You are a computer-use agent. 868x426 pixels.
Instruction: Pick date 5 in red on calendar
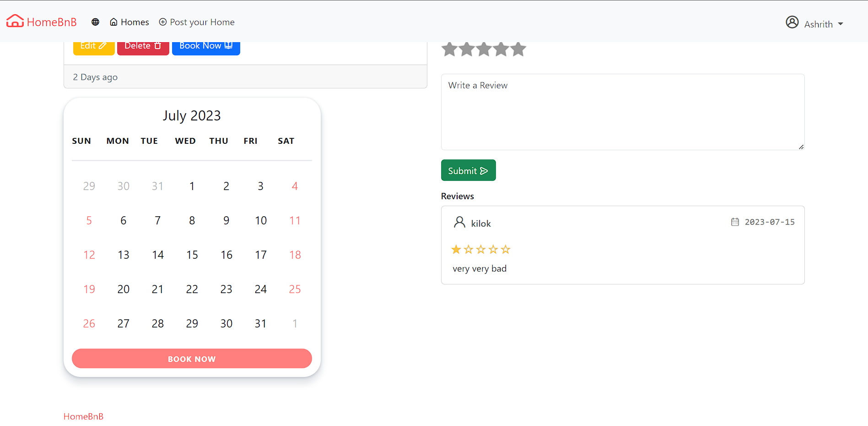89,220
